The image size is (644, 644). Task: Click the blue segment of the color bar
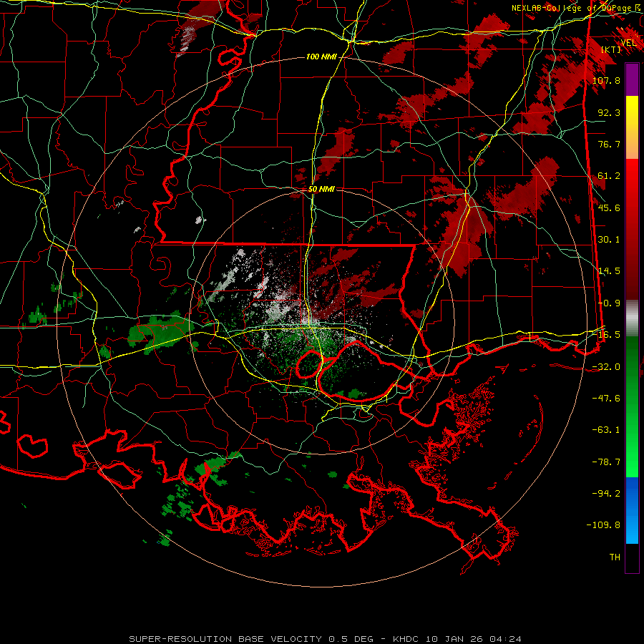(632, 510)
